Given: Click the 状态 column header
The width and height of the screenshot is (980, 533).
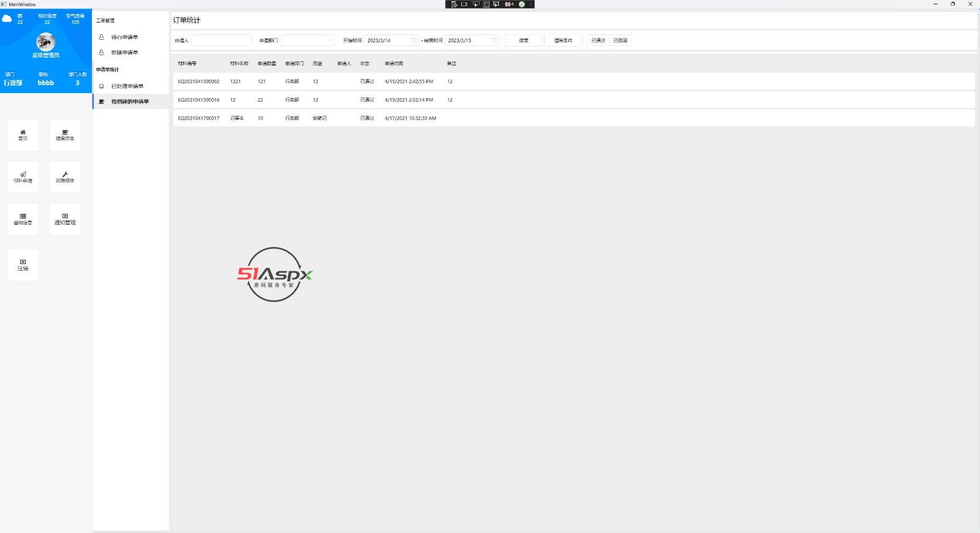Looking at the screenshot, I should click(x=365, y=64).
